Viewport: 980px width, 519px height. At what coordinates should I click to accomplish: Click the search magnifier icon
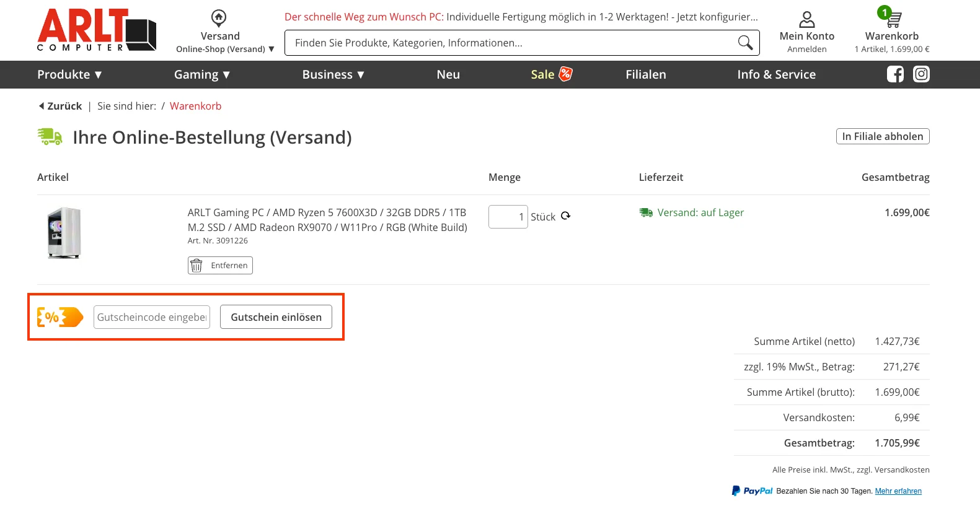click(745, 43)
